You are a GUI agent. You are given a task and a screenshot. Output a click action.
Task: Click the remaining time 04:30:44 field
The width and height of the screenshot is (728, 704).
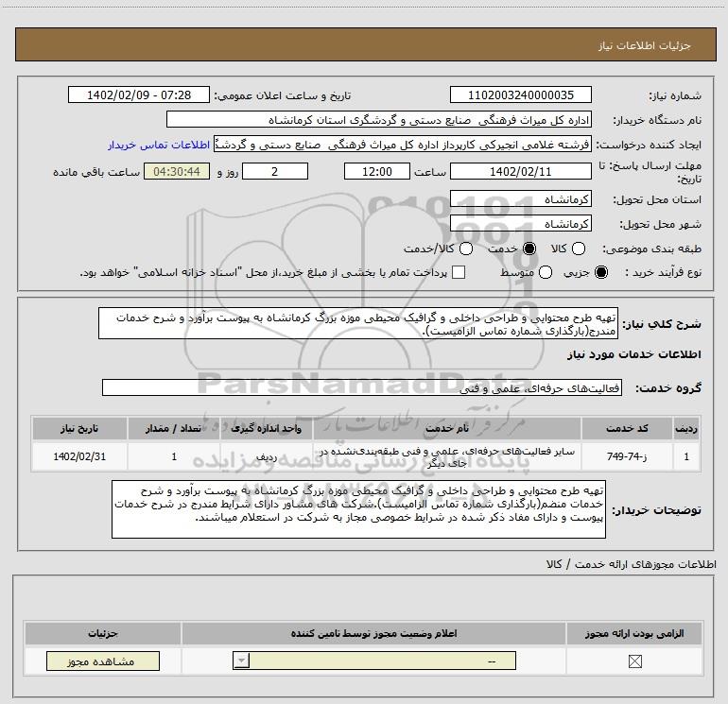pyautogui.click(x=177, y=171)
